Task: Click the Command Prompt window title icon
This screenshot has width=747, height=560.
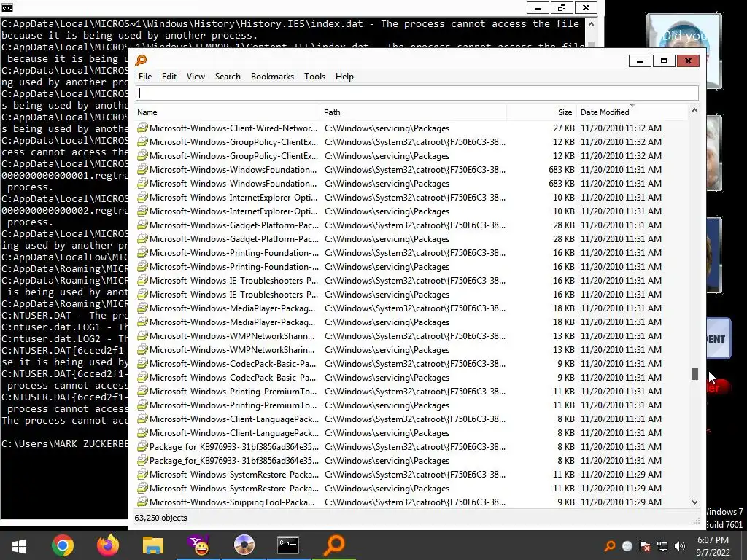Action: click(x=7, y=7)
